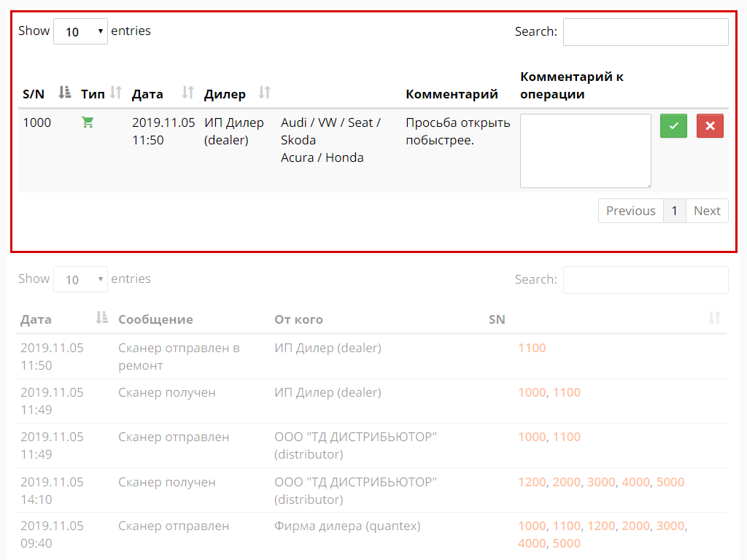The width and height of the screenshot is (747, 560).
Task: Open the SN 1200 link in 14:10 row
Action: point(532,482)
